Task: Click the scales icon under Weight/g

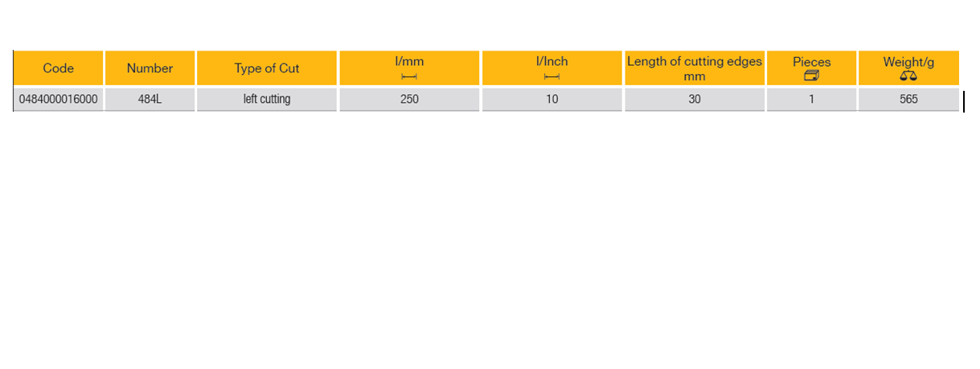Action: tap(908, 76)
